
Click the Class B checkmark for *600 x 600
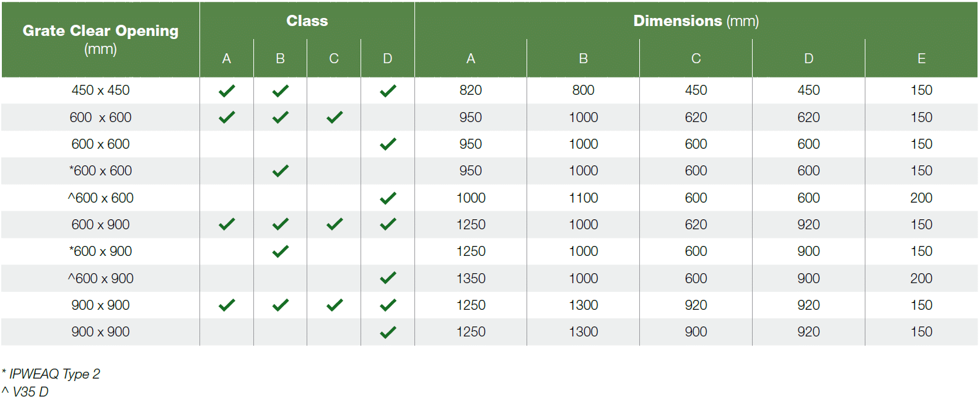pyautogui.click(x=281, y=170)
